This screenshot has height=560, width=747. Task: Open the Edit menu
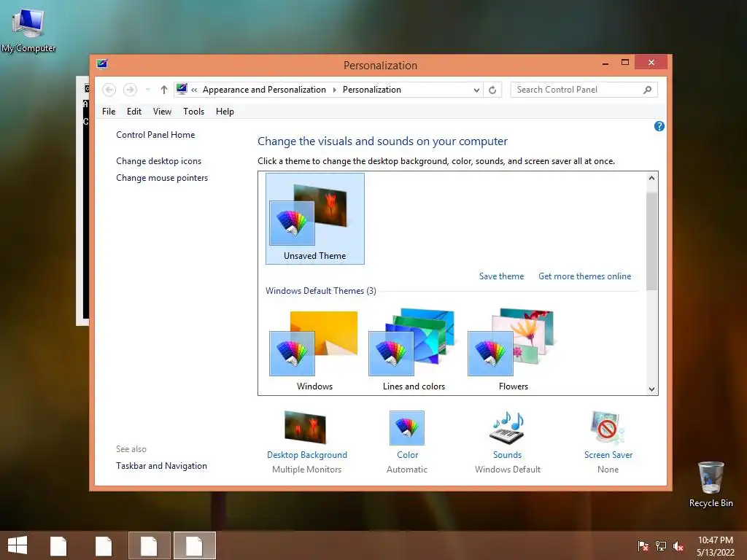point(134,112)
